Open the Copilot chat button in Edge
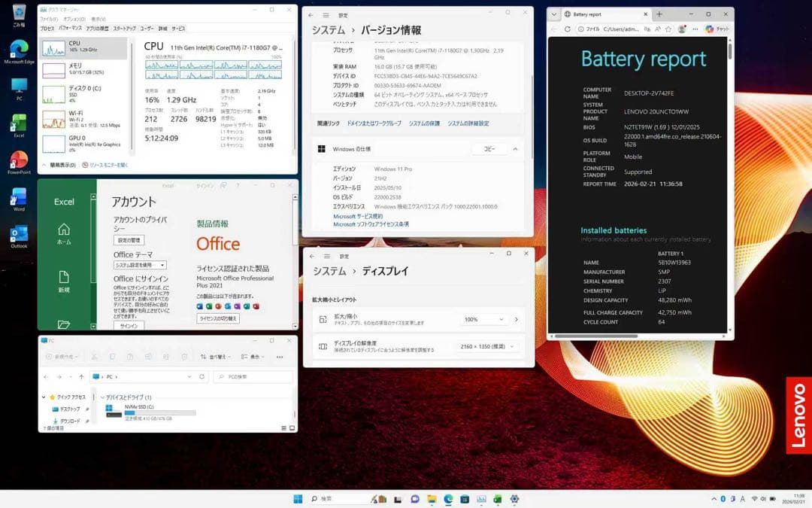 click(717, 29)
